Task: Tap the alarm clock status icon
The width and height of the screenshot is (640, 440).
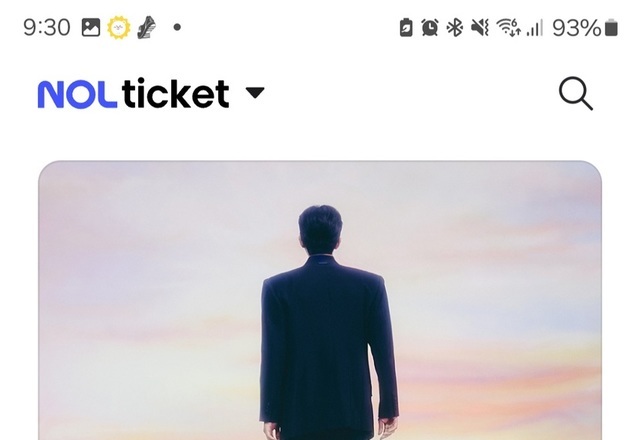Action: click(430, 28)
